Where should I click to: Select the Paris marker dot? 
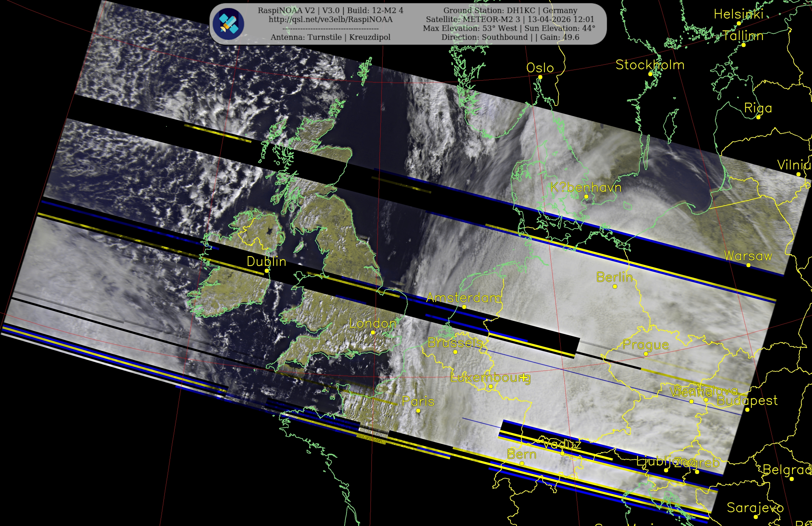click(418, 410)
